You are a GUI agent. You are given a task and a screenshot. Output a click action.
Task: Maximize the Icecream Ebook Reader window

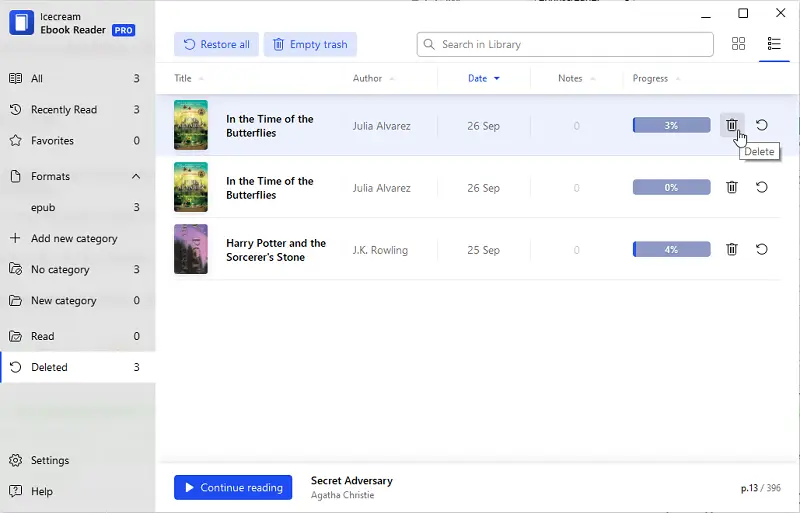point(743,13)
